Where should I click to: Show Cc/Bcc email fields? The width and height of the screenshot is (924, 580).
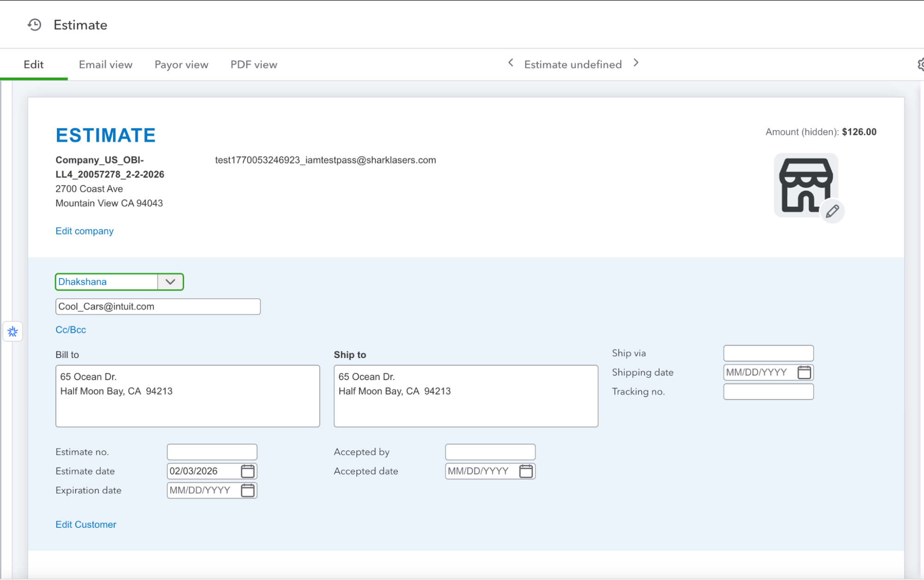tap(70, 330)
